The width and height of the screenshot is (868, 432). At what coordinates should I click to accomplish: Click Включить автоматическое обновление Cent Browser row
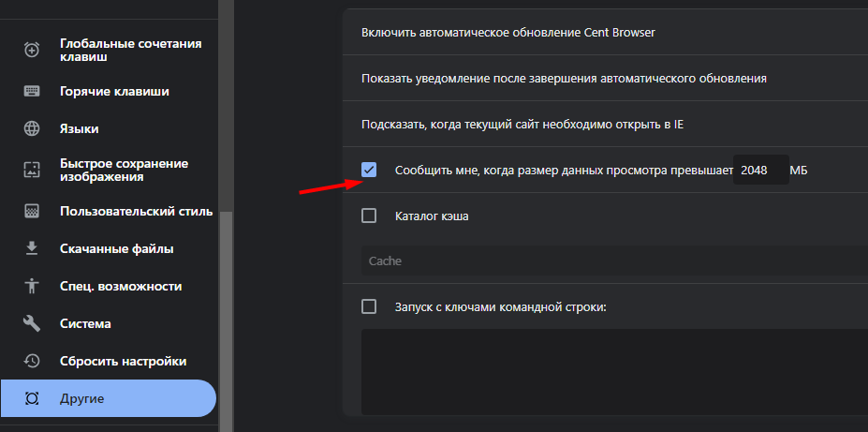605,32
